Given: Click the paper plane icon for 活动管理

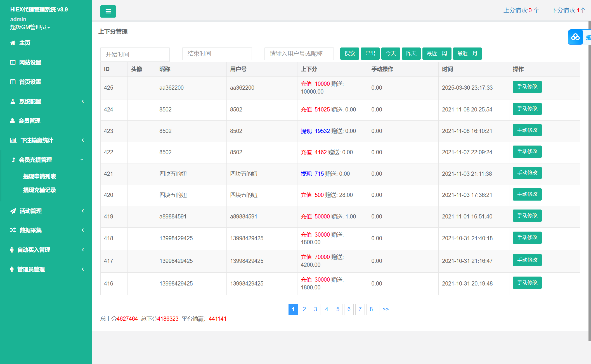Looking at the screenshot, I should tap(13, 211).
